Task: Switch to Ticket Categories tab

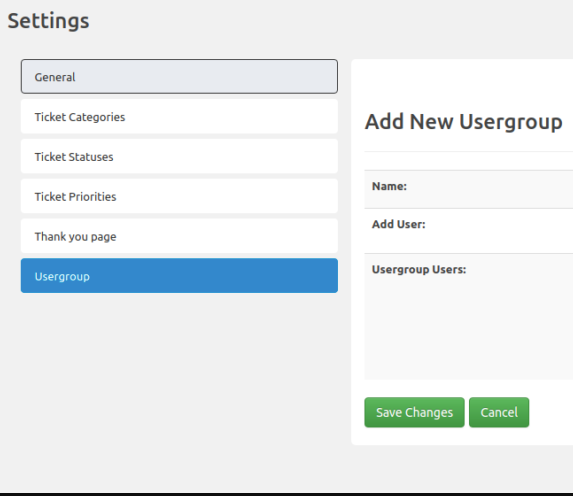Action: pyautogui.click(x=179, y=116)
